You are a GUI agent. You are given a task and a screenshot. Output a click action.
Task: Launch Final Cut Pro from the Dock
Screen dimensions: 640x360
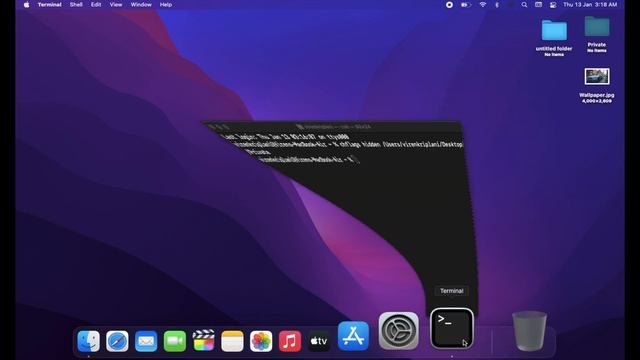pos(203,340)
